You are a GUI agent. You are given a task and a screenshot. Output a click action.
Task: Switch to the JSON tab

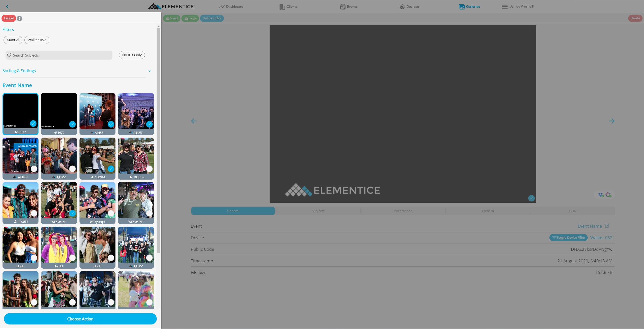click(x=572, y=211)
